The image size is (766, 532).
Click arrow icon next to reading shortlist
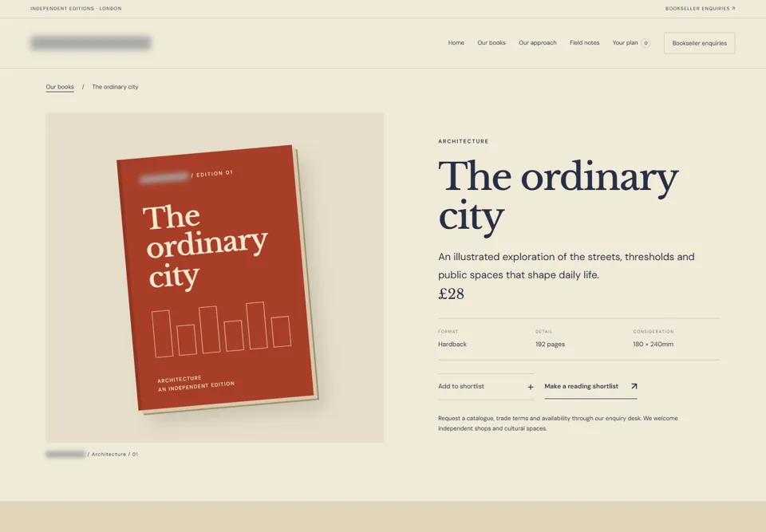coord(634,386)
